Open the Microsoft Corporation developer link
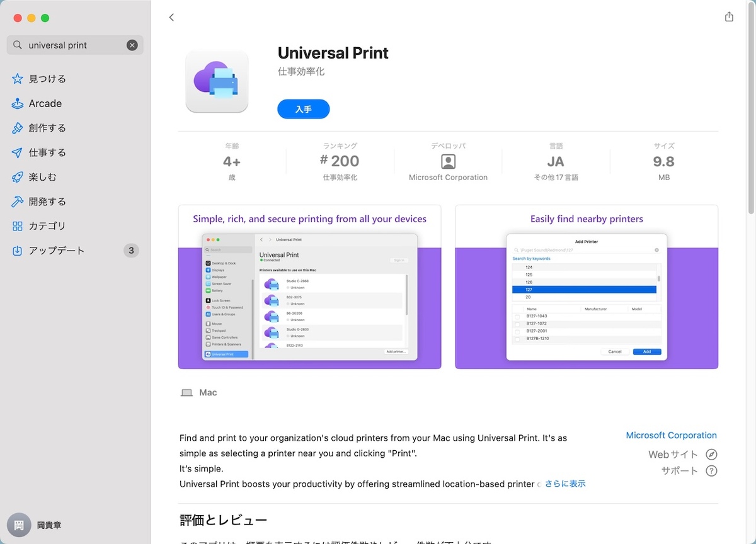Image resolution: width=756 pixels, height=544 pixels. [671, 435]
